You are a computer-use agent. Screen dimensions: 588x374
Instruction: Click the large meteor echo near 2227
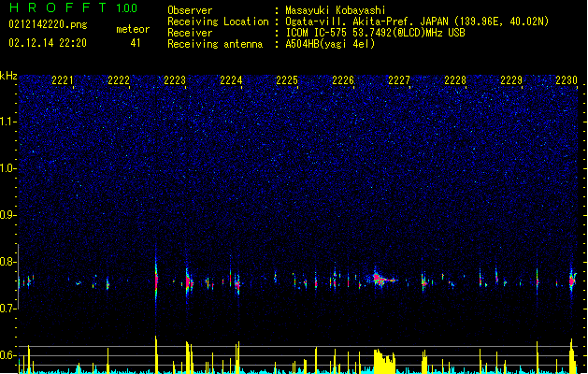pos(382,279)
